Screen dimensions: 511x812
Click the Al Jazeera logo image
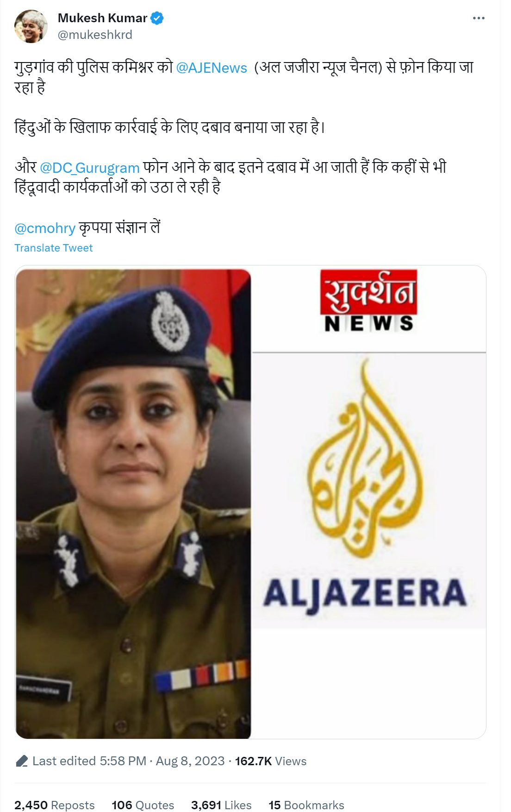pos(369,491)
